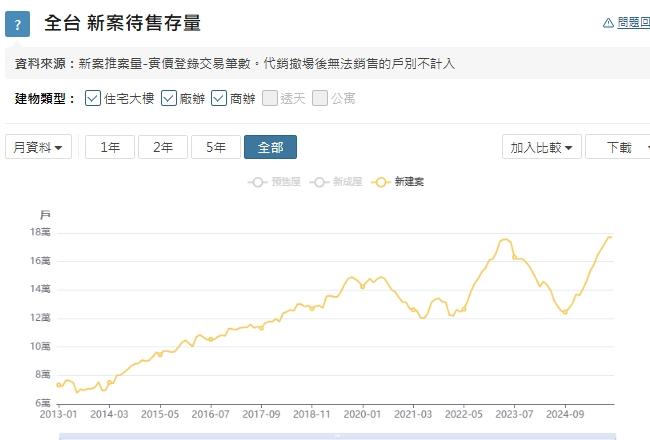
Task: Toggle the 新成屋 legend marker
Action: pos(320,182)
